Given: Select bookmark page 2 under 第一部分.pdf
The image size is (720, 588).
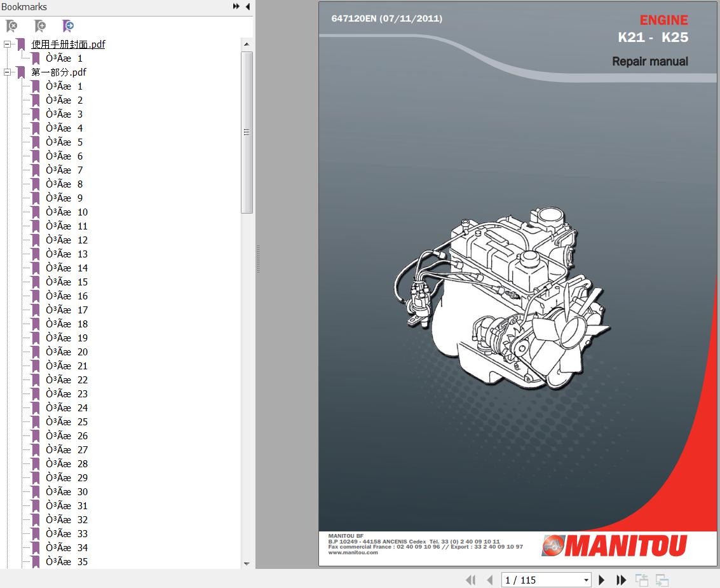Looking at the screenshot, I should point(64,100).
